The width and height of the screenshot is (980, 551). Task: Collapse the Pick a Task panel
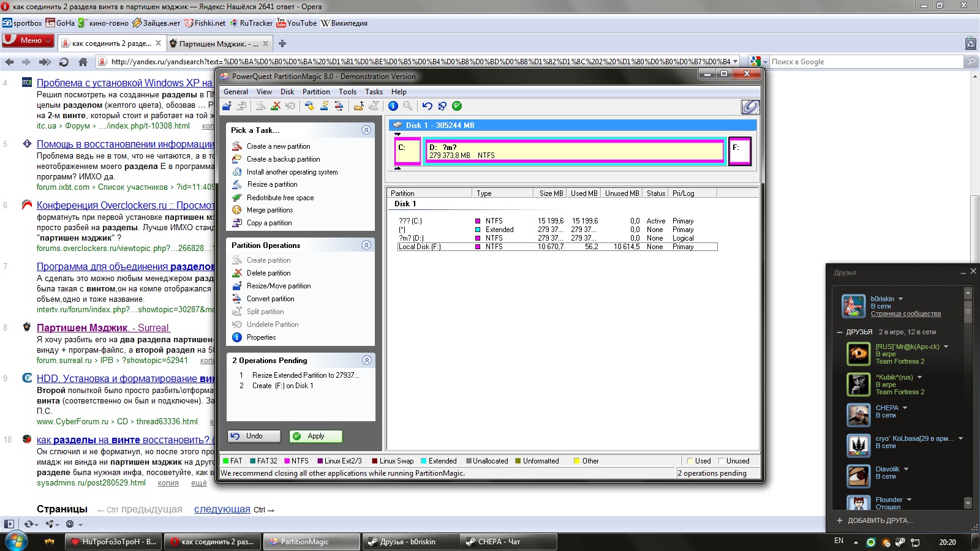click(366, 130)
